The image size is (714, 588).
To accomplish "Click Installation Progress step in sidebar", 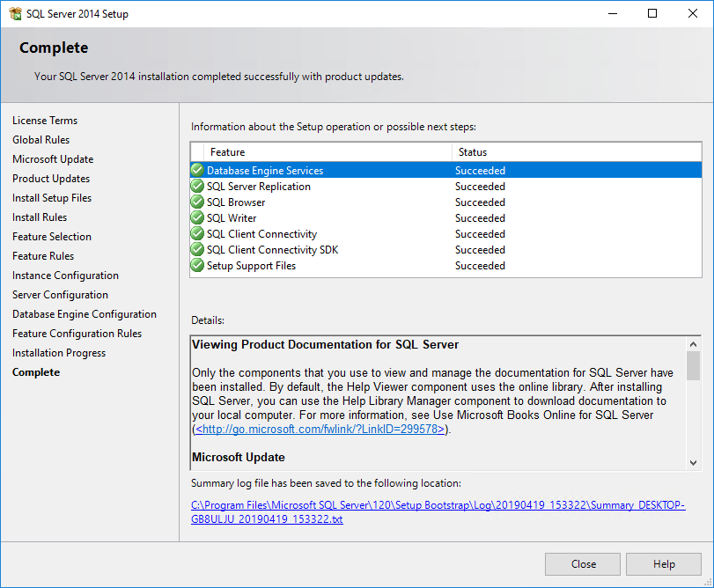I will click(59, 353).
